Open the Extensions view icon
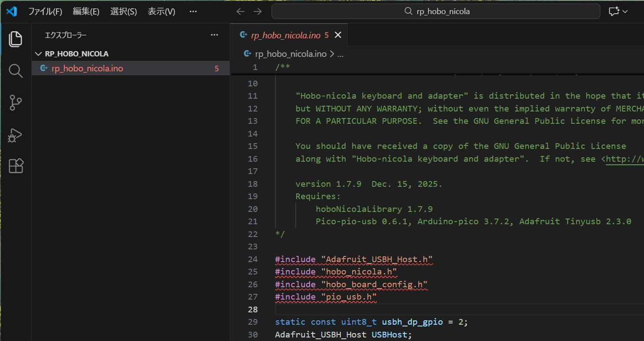Screen dimensions: 644x341 (15, 166)
